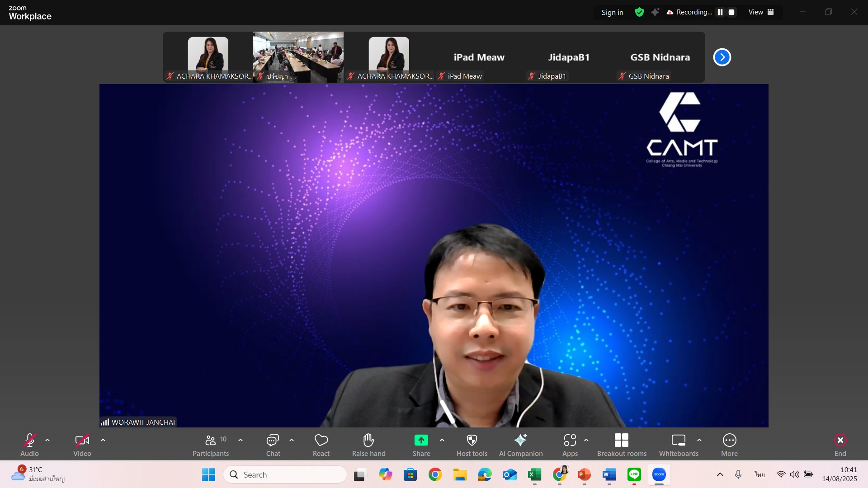Screen dimensions: 868x488
Task: Click the Raise hand icon
Action: pyautogui.click(x=368, y=440)
